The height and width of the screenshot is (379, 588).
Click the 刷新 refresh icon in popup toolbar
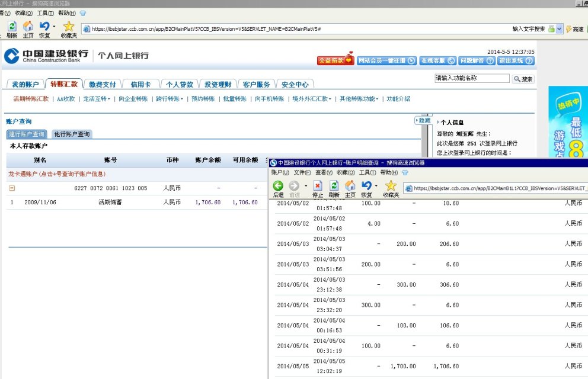click(334, 186)
